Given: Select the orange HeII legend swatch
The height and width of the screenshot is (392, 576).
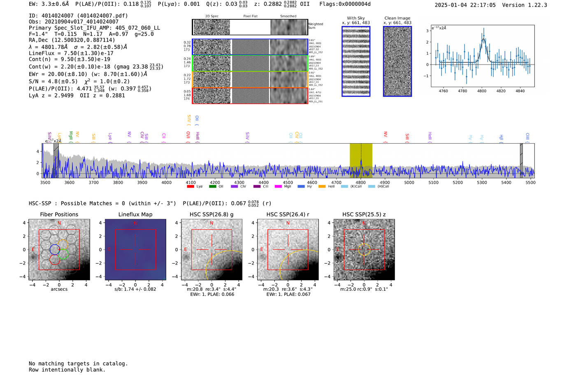Looking at the screenshot, I should [322, 187].
